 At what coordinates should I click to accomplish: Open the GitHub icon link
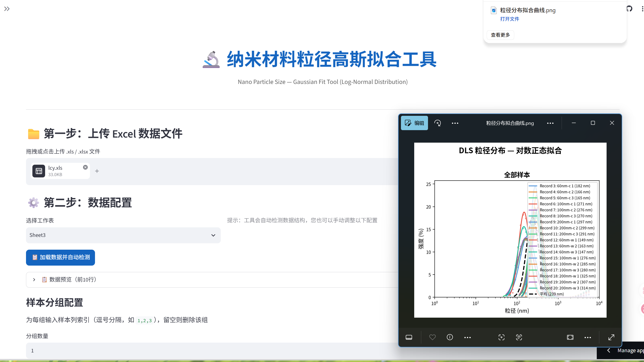coord(629,9)
